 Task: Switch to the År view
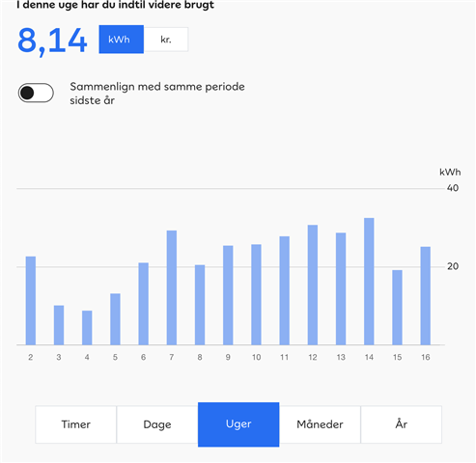[402, 424]
